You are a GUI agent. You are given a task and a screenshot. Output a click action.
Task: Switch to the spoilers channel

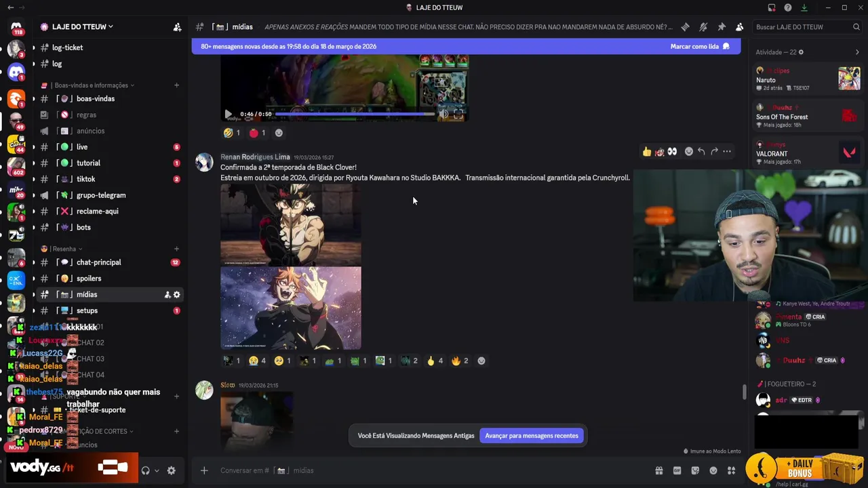tap(108, 279)
